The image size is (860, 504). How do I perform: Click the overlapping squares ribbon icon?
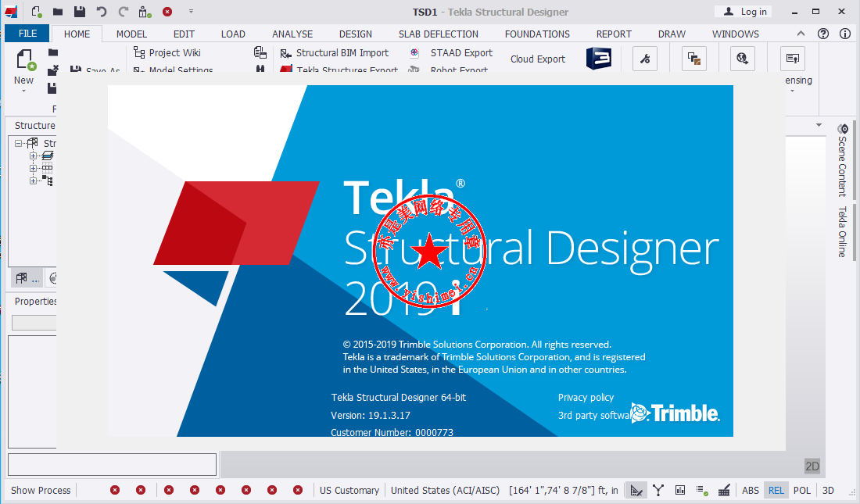pyautogui.click(x=693, y=59)
